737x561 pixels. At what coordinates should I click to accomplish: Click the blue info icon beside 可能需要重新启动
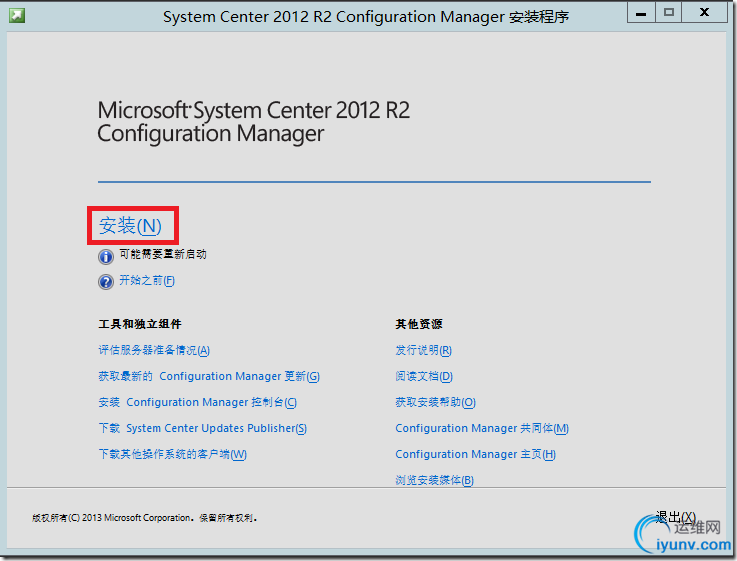click(106, 257)
